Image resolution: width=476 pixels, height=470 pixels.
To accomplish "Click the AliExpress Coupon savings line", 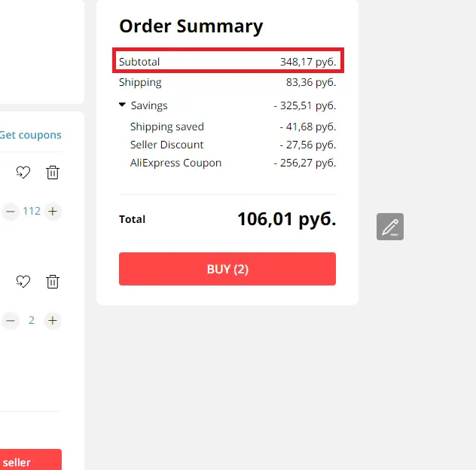I will click(233, 163).
